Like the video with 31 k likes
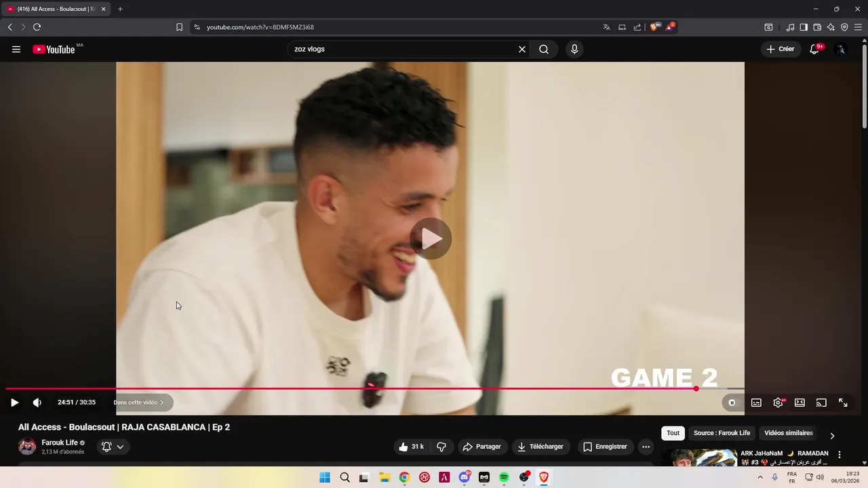This screenshot has width=868, height=488. click(x=411, y=447)
